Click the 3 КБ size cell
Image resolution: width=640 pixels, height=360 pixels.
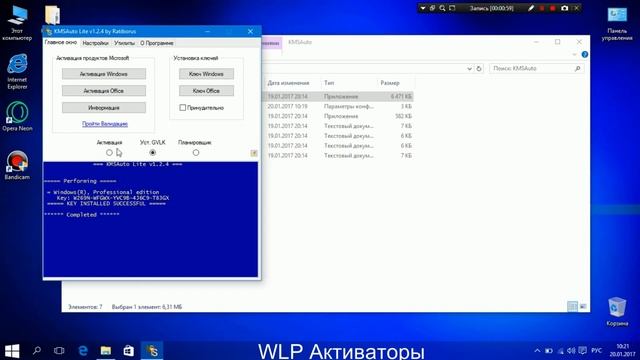click(406, 106)
